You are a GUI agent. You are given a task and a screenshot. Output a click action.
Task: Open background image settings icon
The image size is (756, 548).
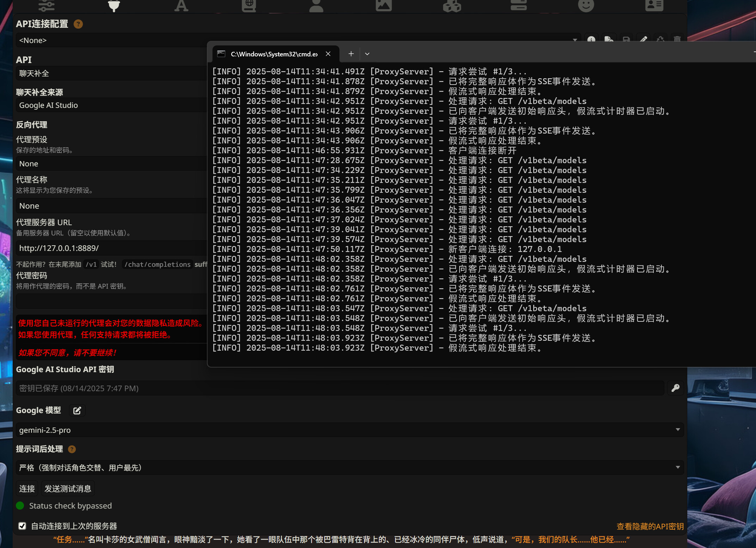pyautogui.click(x=383, y=5)
